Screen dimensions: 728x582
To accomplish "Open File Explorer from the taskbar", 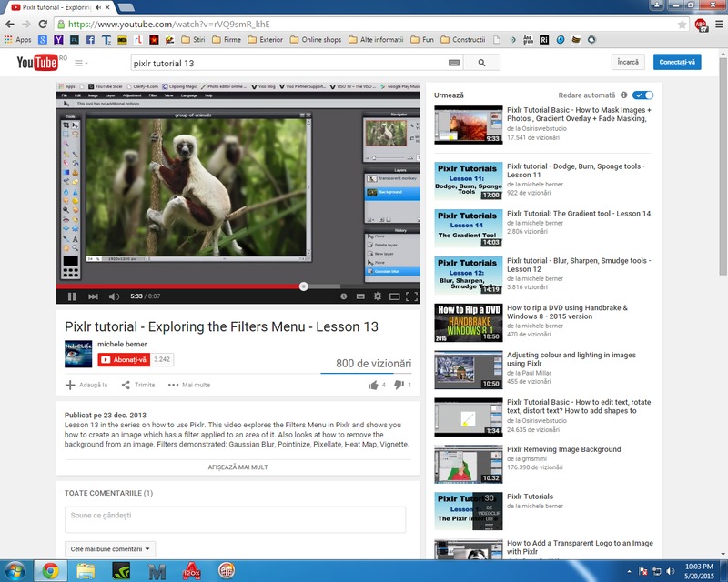I will pos(86,571).
